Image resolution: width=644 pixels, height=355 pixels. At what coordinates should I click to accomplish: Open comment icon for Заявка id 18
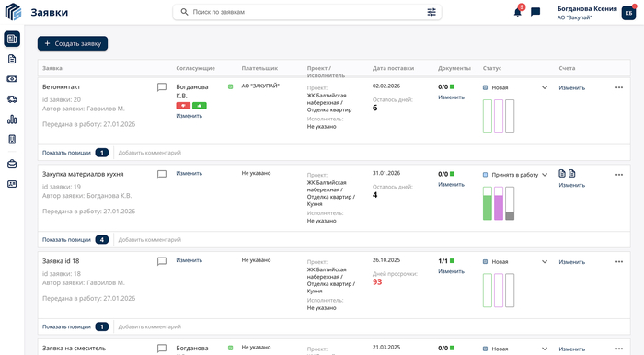point(162,261)
